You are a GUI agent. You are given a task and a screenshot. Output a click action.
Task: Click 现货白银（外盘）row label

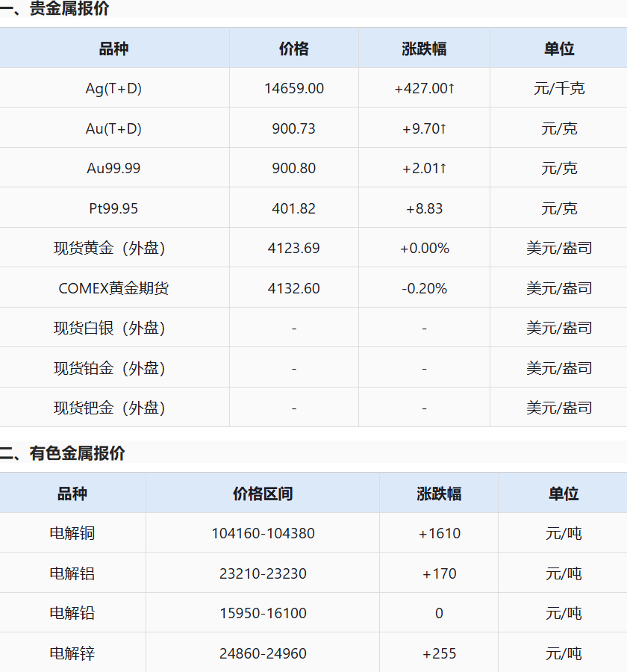tap(109, 329)
